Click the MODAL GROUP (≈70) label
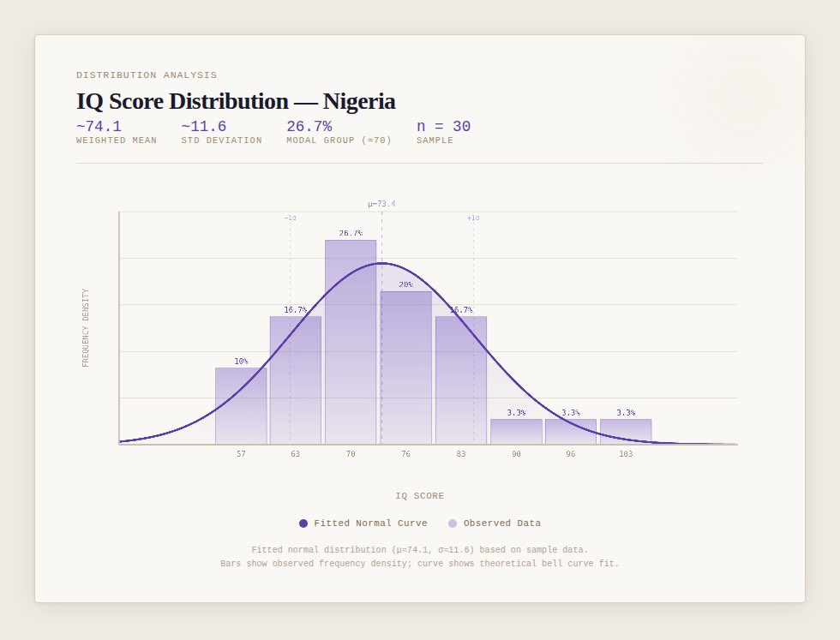 [339, 141]
